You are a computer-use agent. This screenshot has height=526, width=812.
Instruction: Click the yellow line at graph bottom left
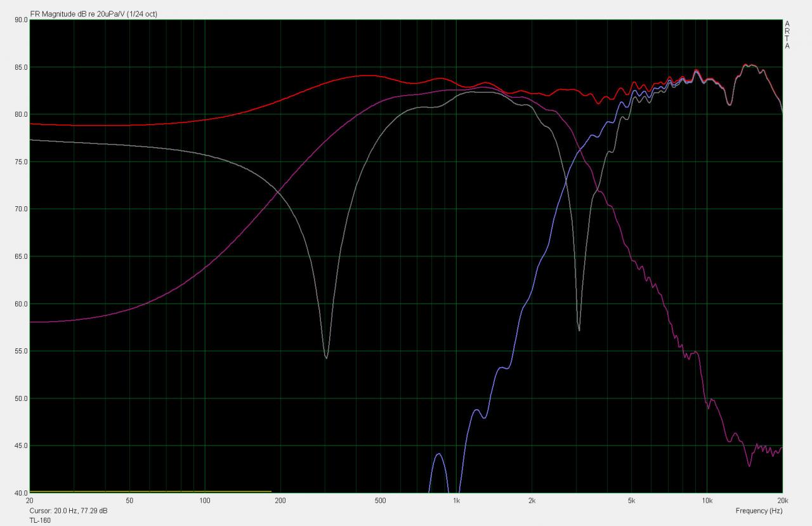(x=150, y=491)
